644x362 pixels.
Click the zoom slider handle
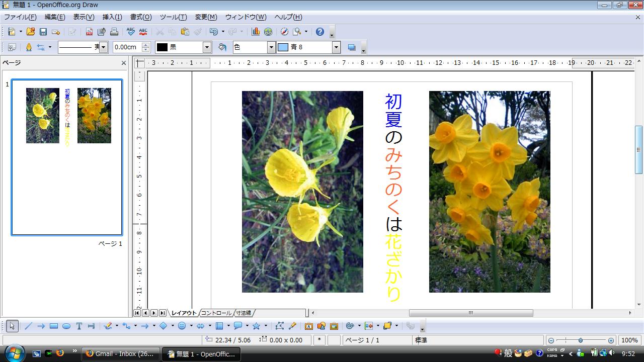(580, 340)
